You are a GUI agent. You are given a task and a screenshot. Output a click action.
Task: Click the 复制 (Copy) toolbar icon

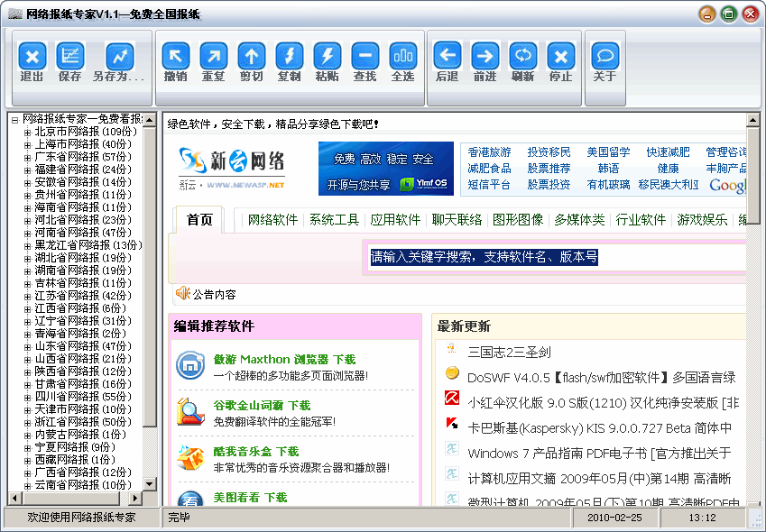tap(290, 56)
